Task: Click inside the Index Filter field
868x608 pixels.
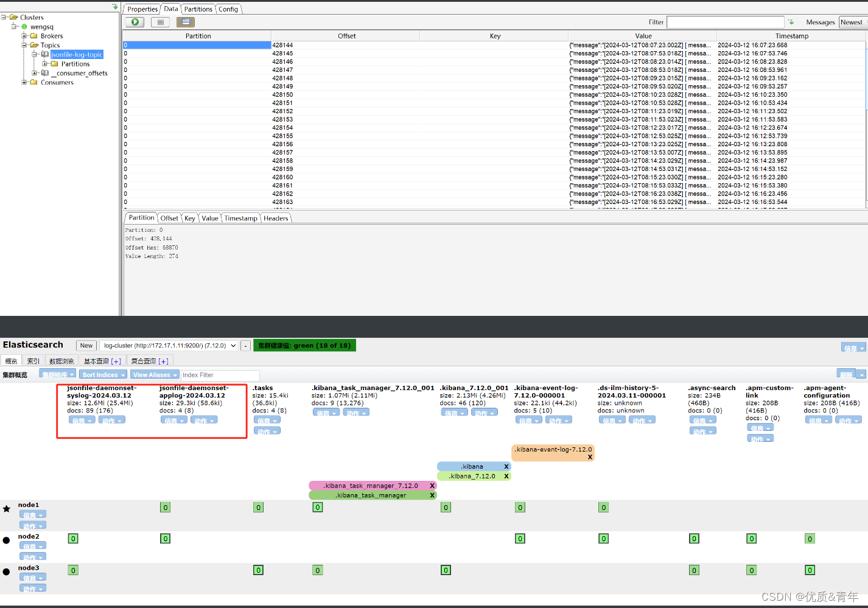Action: 220,375
